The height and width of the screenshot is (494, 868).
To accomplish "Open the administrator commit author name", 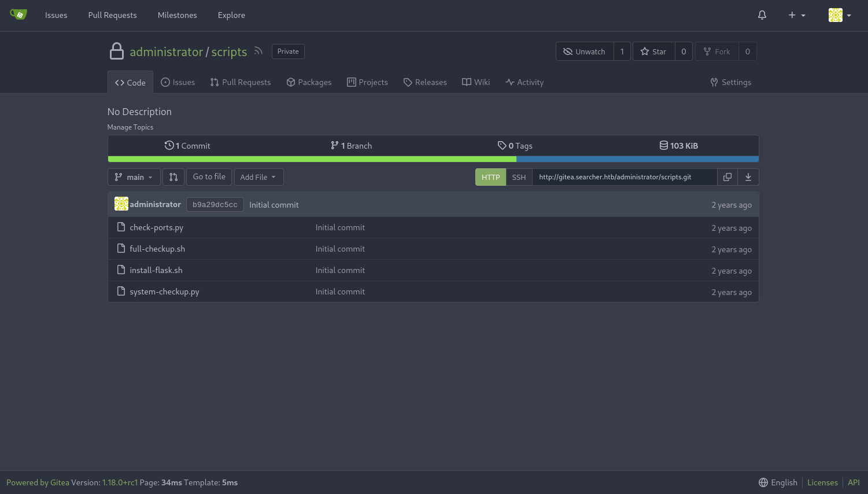I will coord(155,204).
